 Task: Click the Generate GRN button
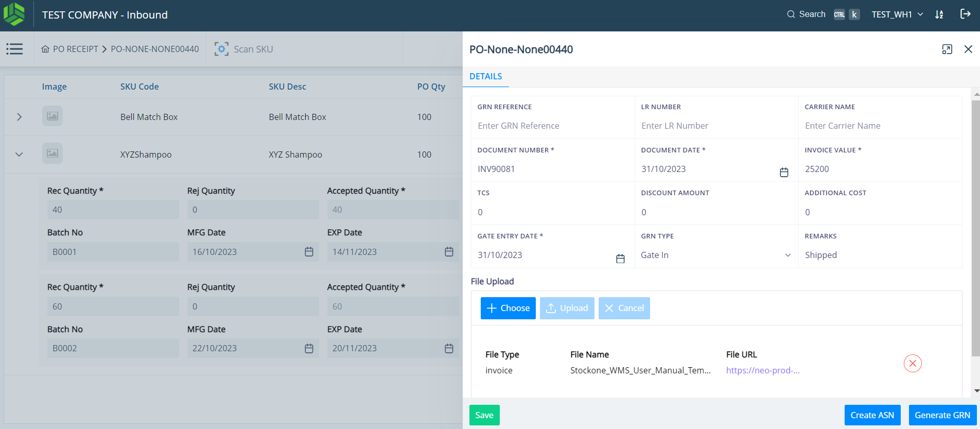point(942,415)
